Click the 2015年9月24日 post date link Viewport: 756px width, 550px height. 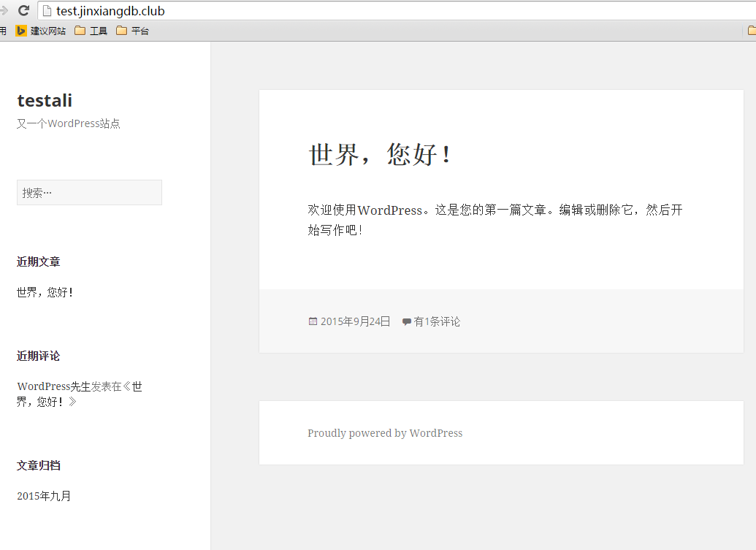point(355,321)
